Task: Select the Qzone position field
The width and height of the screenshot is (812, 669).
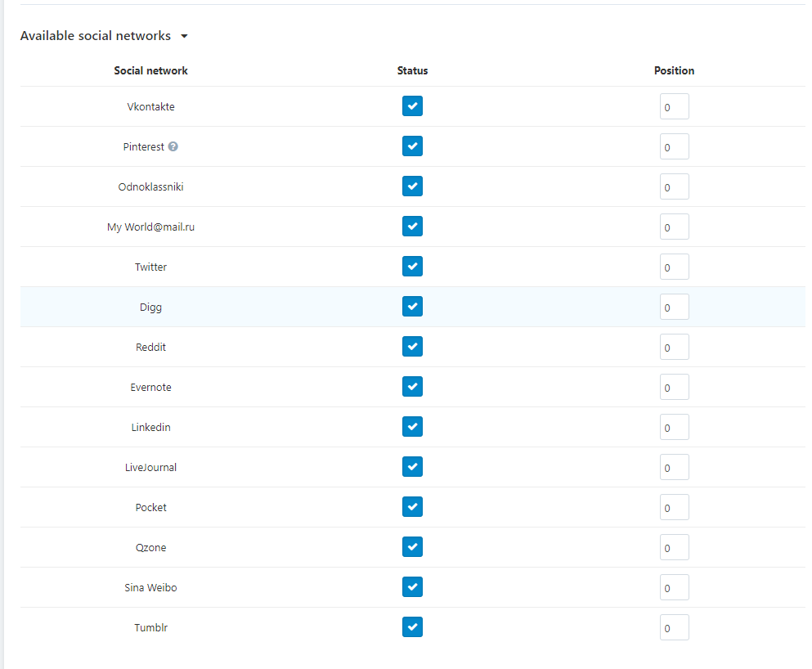Action: [675, 547]
